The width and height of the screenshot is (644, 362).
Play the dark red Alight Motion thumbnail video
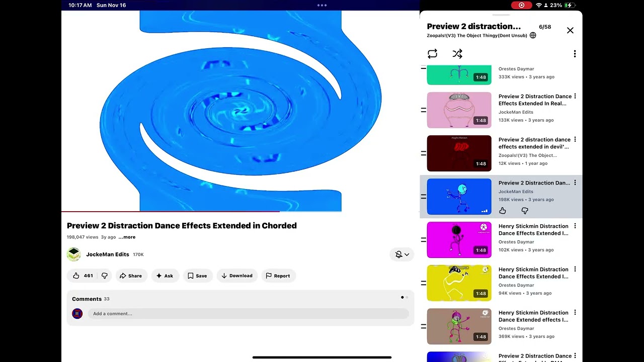(x=459, y=153)
